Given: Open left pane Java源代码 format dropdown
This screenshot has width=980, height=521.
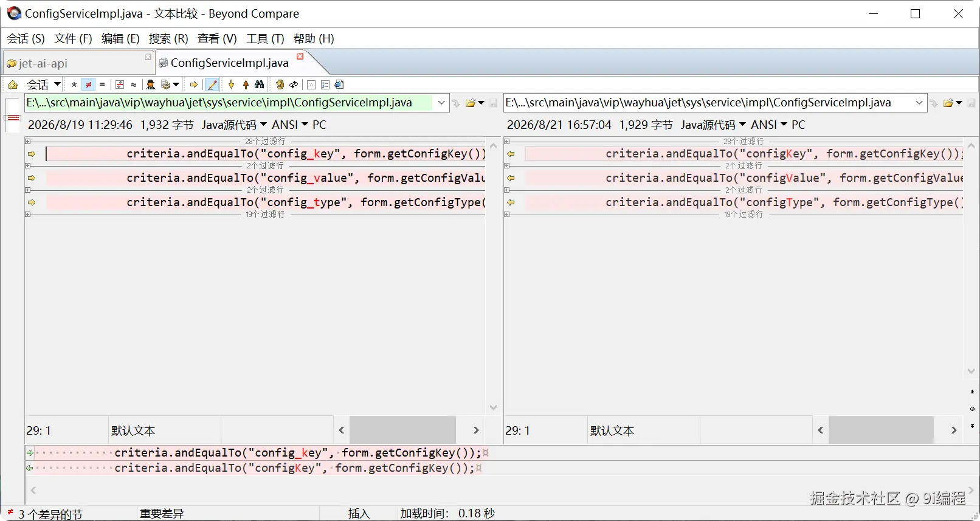Looking at the screenshot, I should pos(234,125).
